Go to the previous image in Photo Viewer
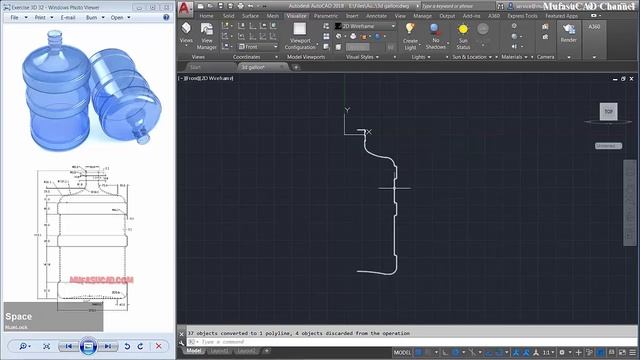640x360 pixels. pos(69,346)
